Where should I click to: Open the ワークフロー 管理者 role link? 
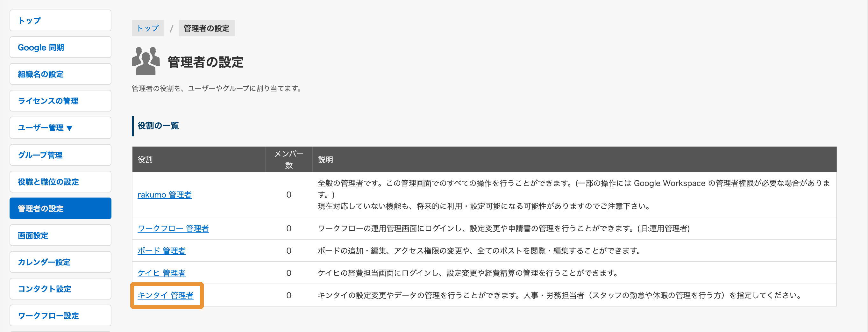pos(173,228)
